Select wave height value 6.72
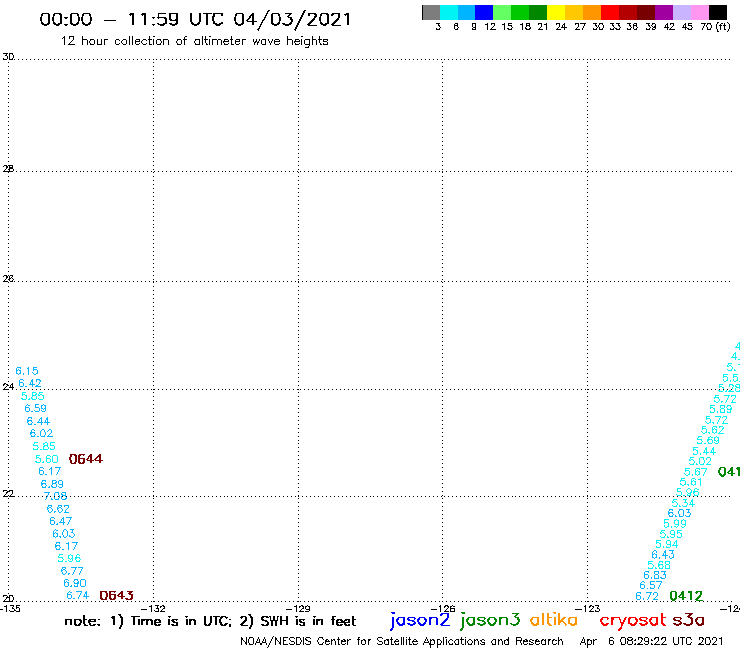Viewport: 740px width, 650px height. 647,597
